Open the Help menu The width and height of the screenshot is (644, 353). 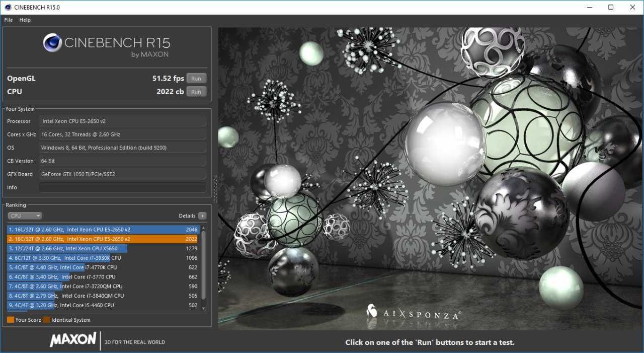(x=25, y=20)
